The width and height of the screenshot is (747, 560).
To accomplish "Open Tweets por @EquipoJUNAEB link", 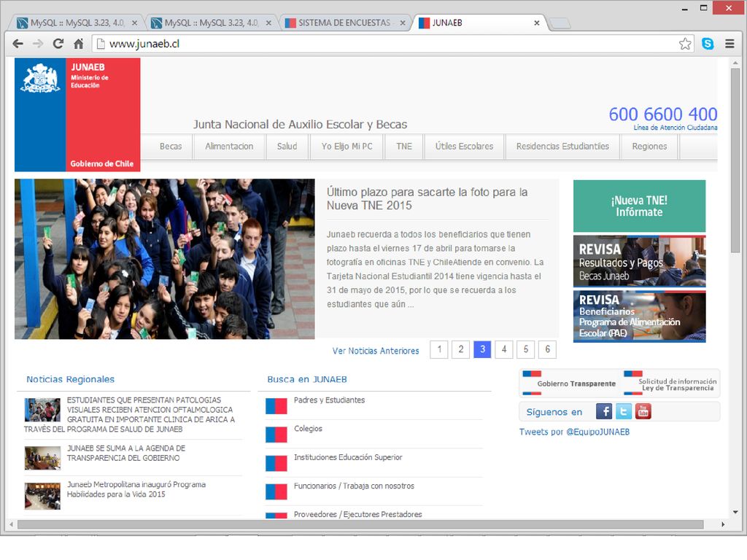I will click(x=574, y=432).
